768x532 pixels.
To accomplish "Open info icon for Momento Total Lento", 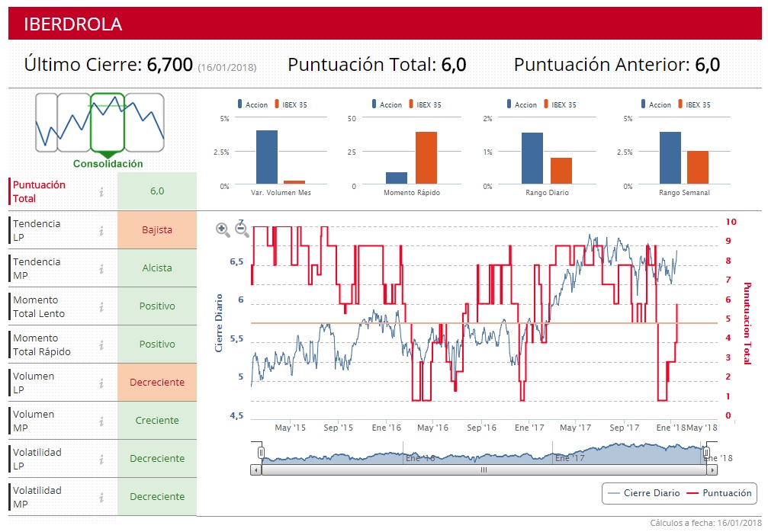I will [101, 307].
